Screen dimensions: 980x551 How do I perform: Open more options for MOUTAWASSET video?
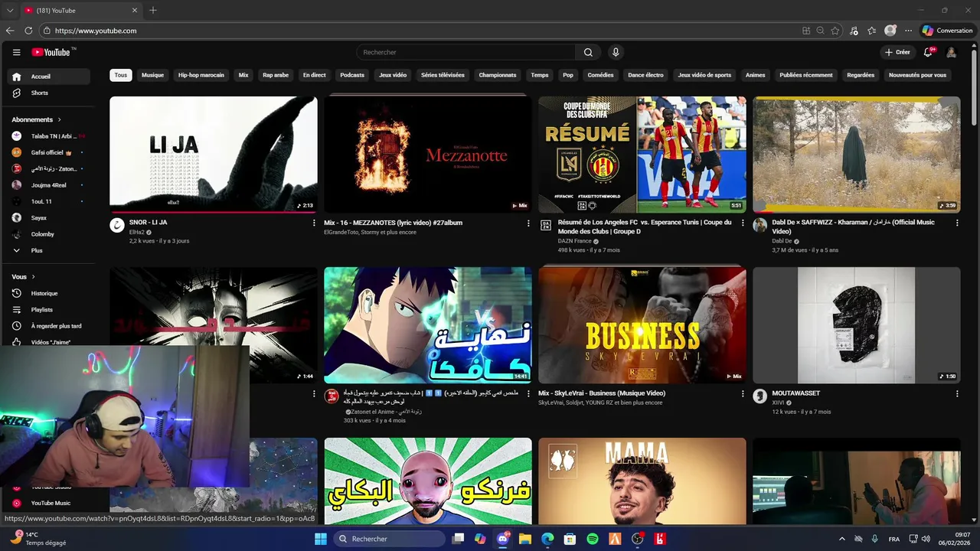pos(956,393)
